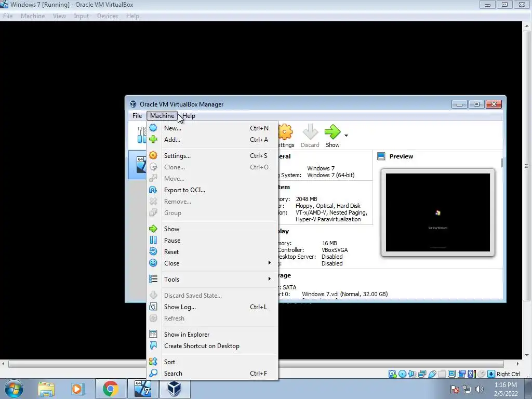Click the USB status bar icon
Image resolution: width=532 pixels, height=399 pixels.
tap(432, 374)
